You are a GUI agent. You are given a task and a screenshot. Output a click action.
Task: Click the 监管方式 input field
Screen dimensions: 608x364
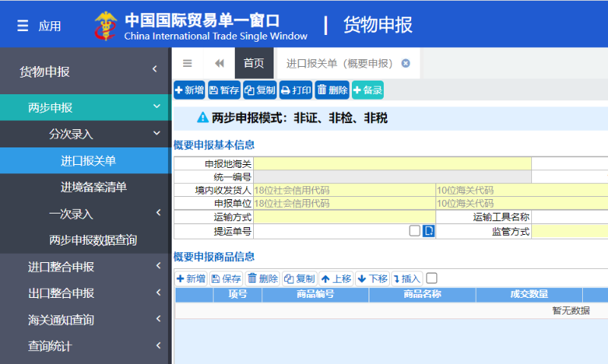(569, 231)
